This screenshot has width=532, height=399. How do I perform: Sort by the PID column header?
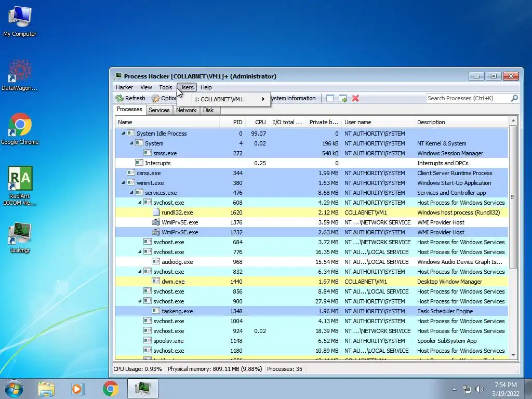tap(233, 122)
